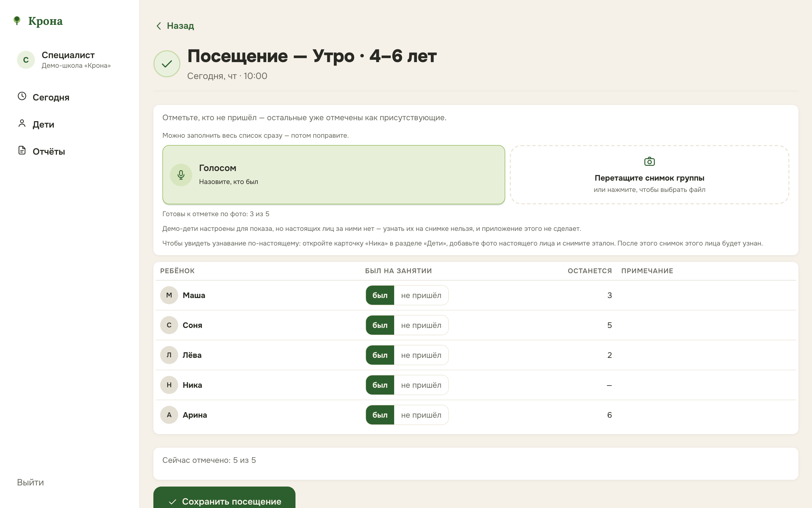812x508 pixels.
Task: Click the camera icon in upload area
Action: pos(649,162)
